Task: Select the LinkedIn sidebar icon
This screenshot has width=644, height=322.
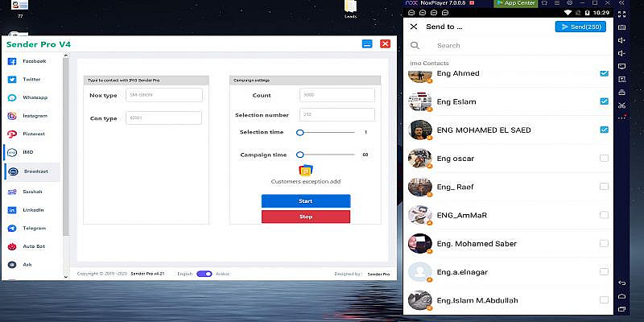Action: [x=12, y=210]
